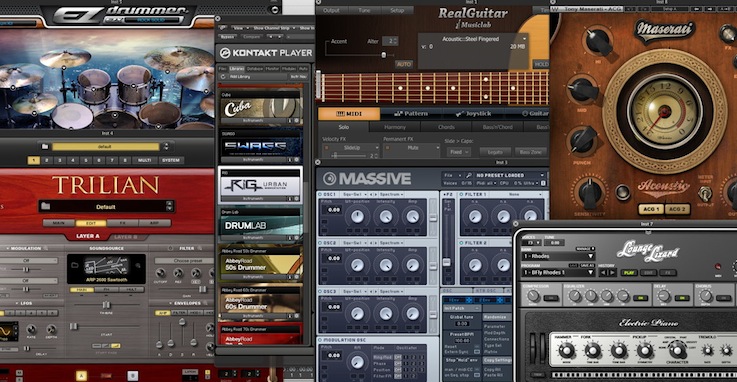Click the Kontakt Player logo icon
The image size is (737, 382).
click(225, 53)
